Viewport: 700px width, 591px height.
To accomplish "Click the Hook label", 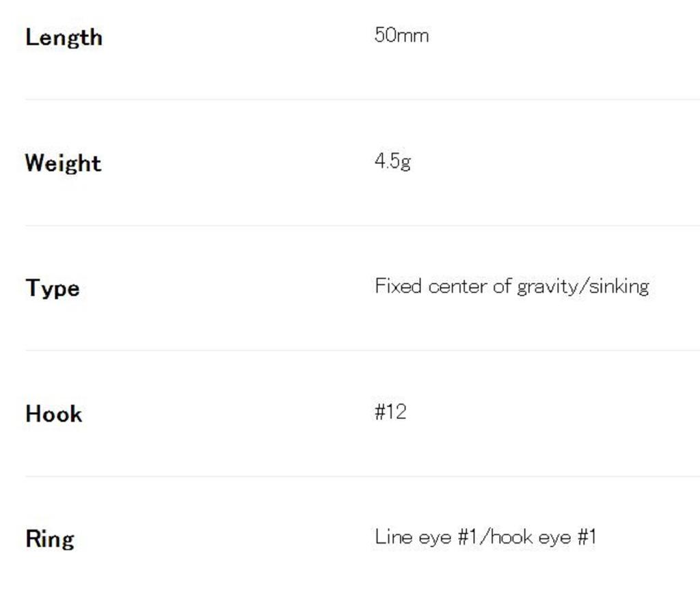I will (53, 413).
